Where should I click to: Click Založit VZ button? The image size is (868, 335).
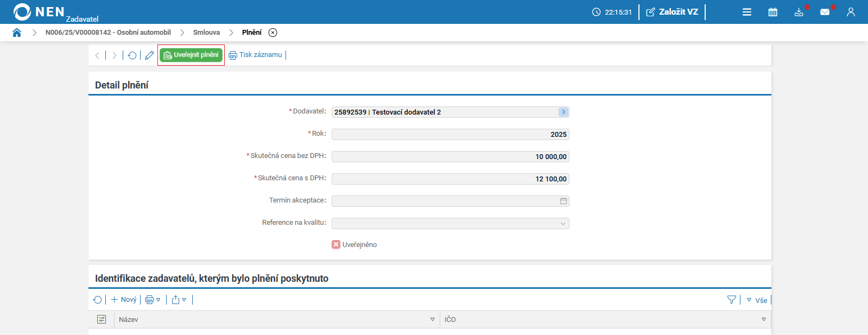(672, 12)
